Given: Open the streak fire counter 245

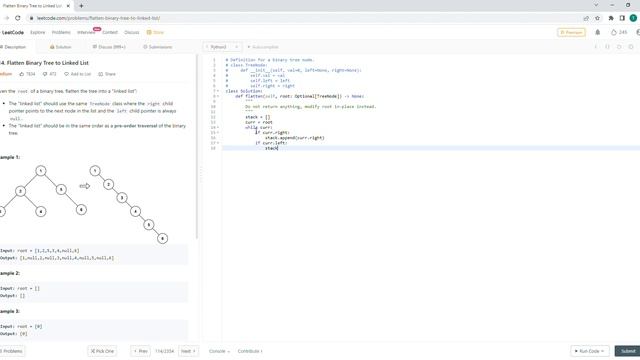Looking at the screenshot, I should click(x=619, y=32).
